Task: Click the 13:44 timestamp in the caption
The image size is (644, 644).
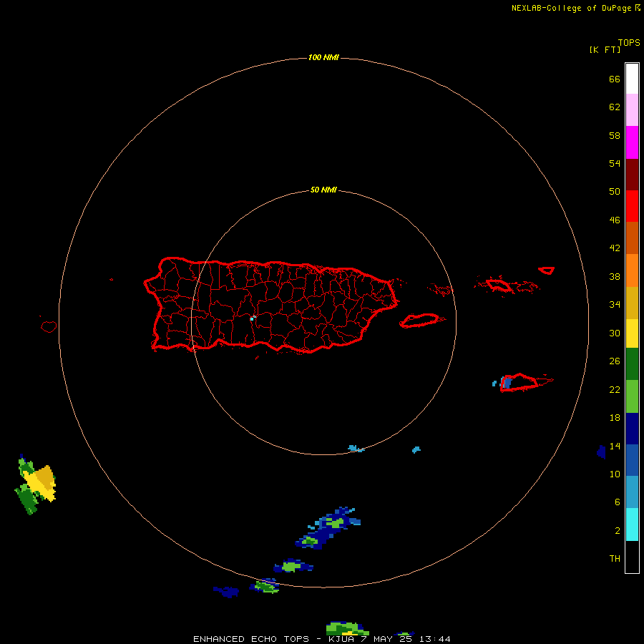Action: point(435,639)
